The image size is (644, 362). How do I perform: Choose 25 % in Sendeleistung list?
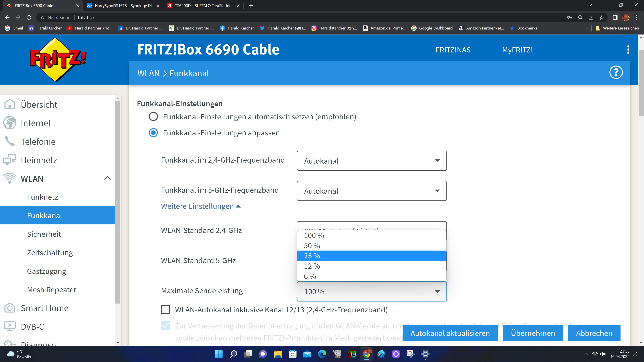[371, 256]
